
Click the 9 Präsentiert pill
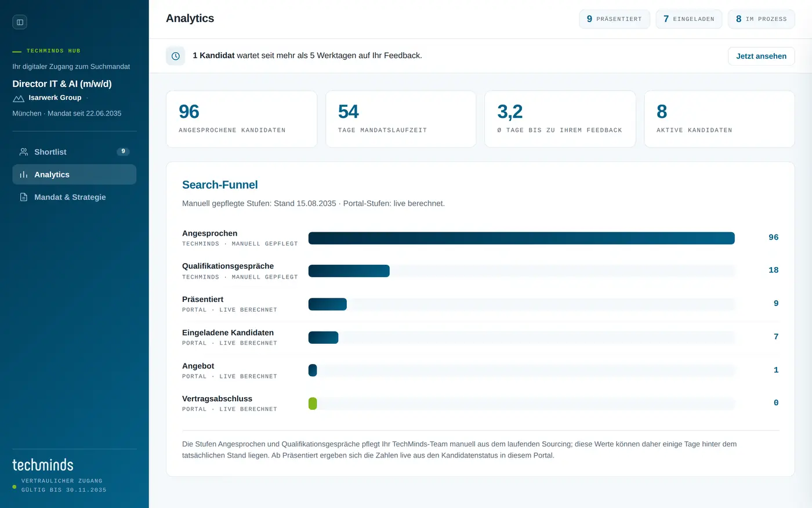614,19
